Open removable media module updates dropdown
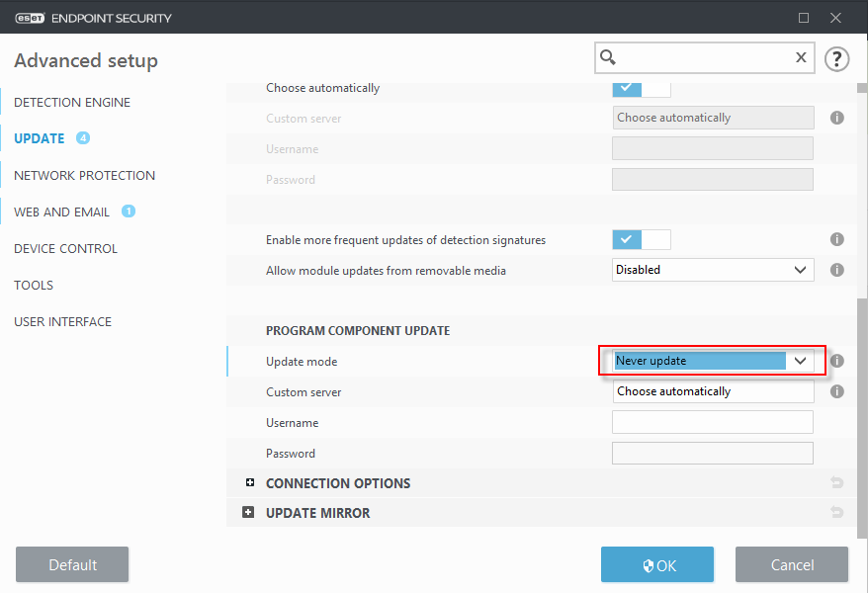This screenshot has height=593, width=868. click(713, 270)
